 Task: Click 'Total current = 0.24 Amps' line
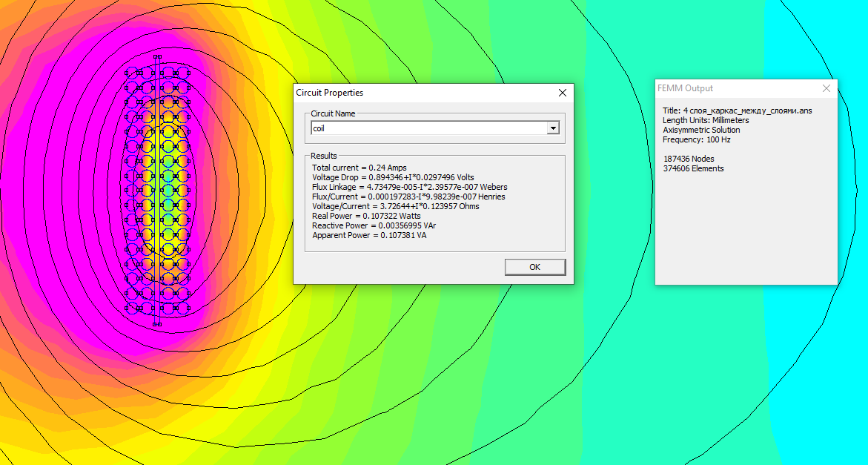point(360,168)
